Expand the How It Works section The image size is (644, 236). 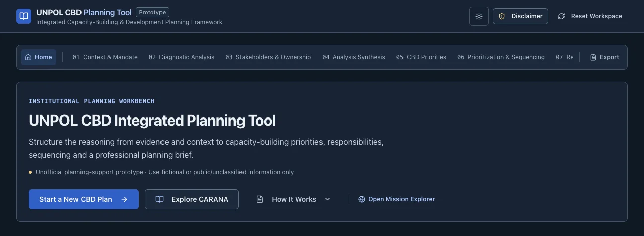click(x=293, y=199)
